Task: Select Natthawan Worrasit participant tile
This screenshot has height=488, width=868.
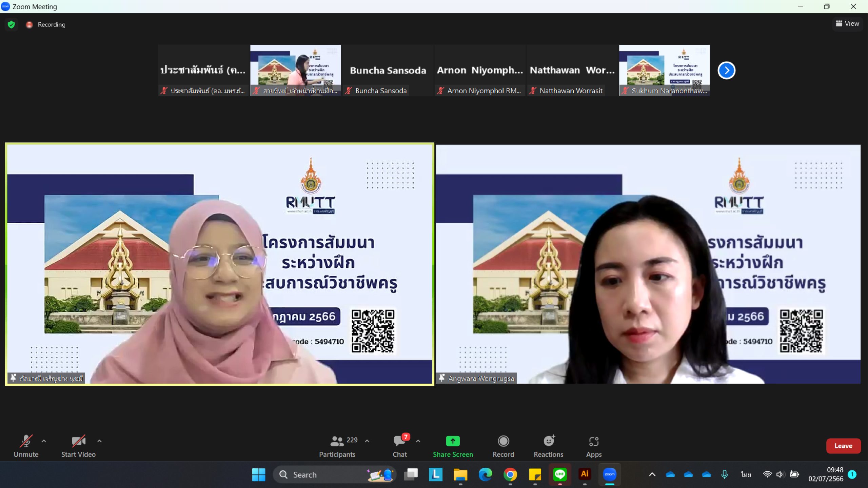Action: tap(572, 70)
